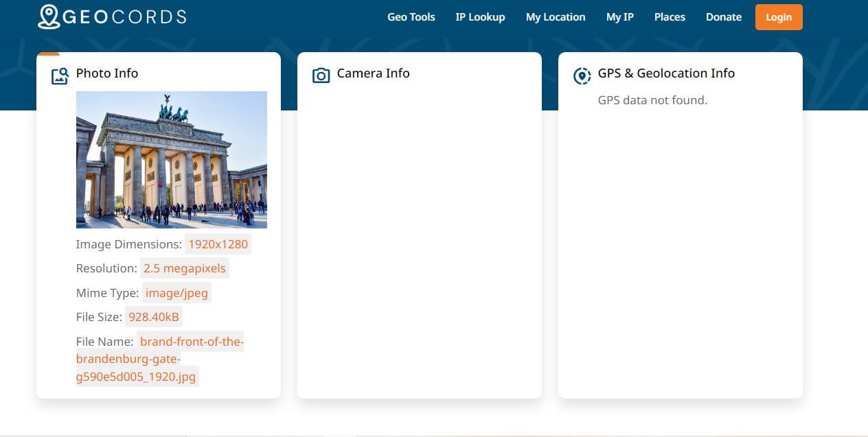Screen dimensions: 868x437
Task: Click the GPS & Geolocation pin icon
Action: 582,75
